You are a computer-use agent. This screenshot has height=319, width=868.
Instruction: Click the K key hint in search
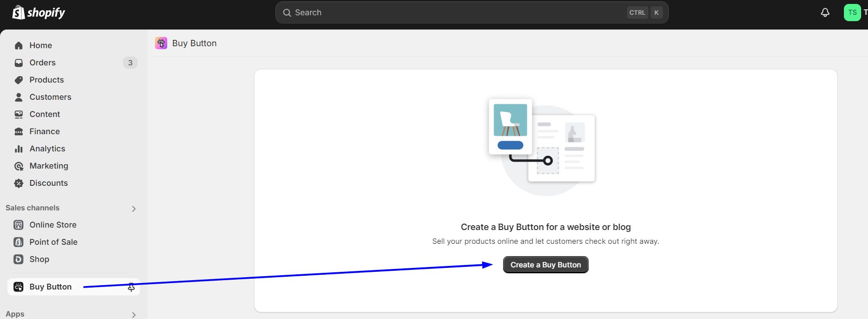point(657,13)
